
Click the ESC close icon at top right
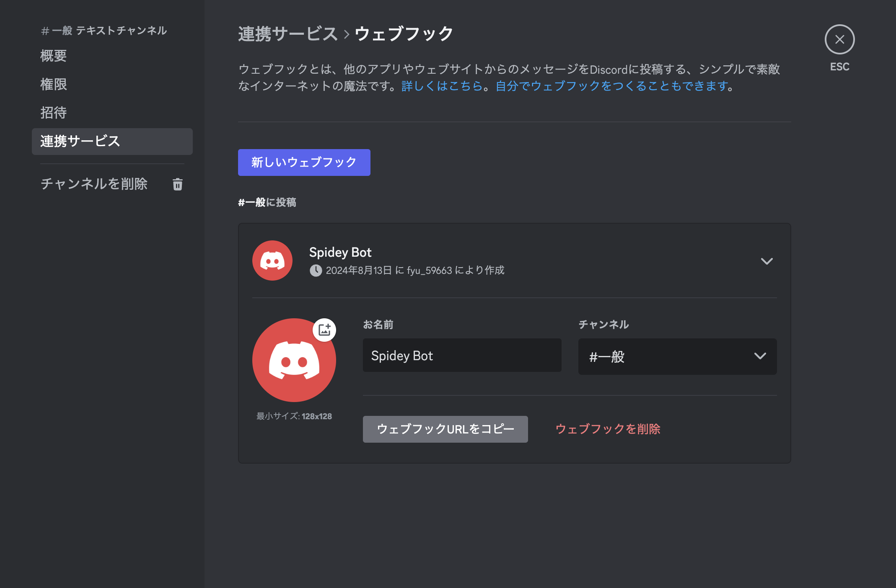839,39
